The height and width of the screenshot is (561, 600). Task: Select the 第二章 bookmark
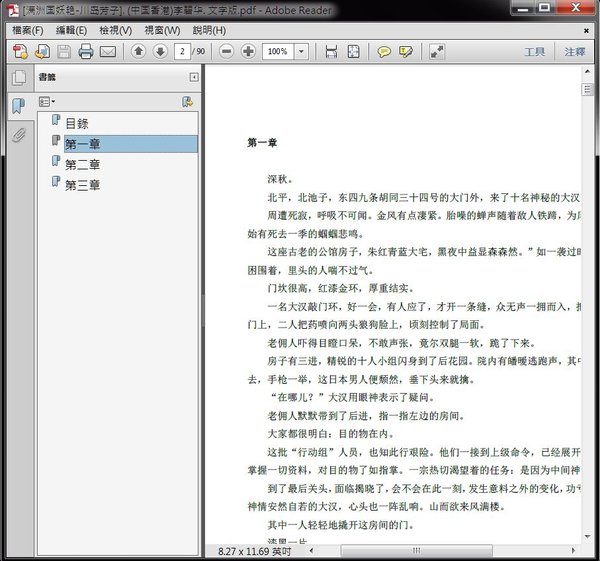pyautogui.click(x=82, y=164)
